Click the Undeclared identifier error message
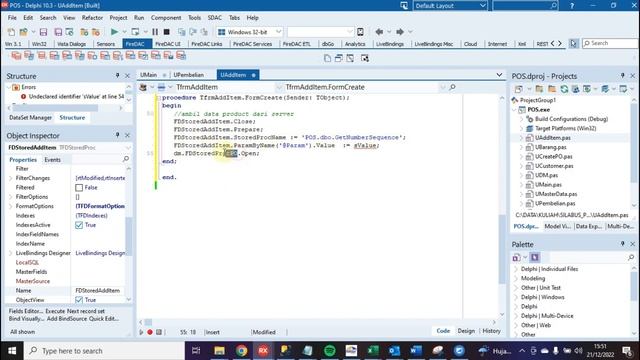The height and width of the screenshot is (360, 640). point(76,97)
